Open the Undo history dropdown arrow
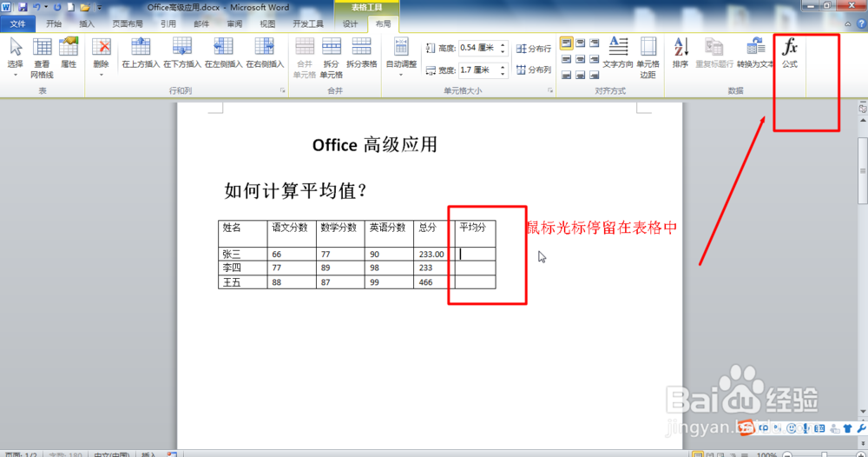 click(x=45, y=7)
